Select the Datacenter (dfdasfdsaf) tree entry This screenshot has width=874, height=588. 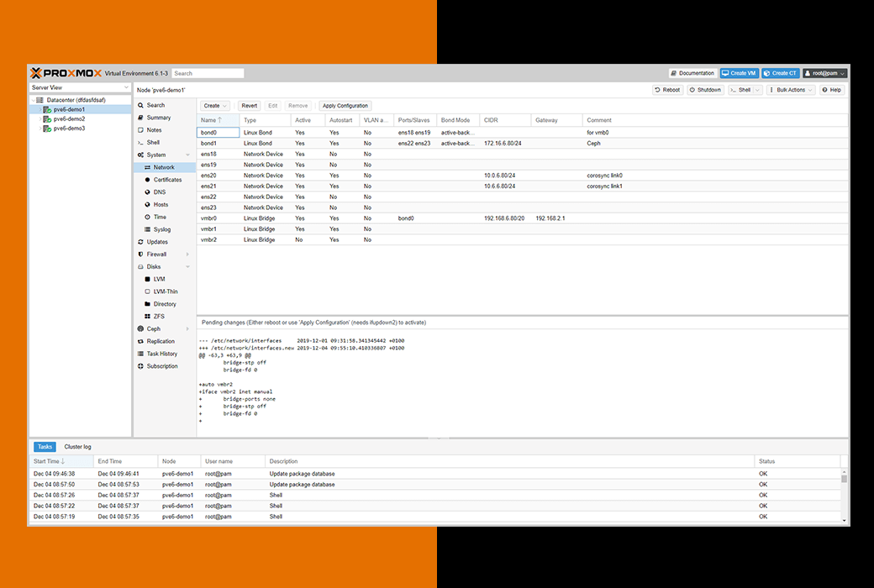click(76, 100)
